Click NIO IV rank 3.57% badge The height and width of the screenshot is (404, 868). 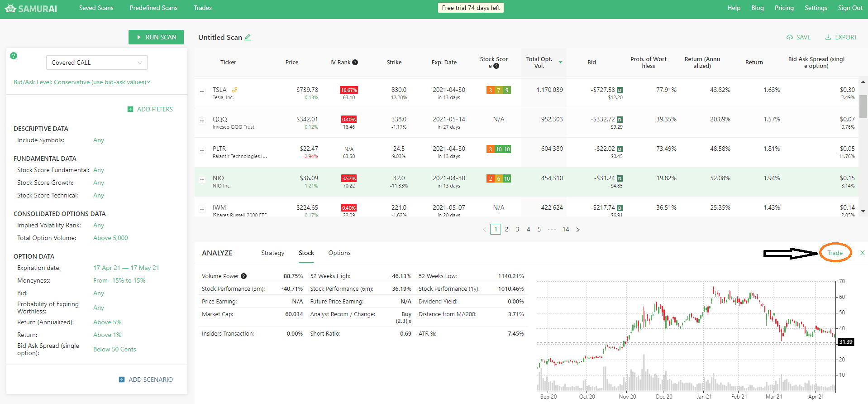click(349, 178)
